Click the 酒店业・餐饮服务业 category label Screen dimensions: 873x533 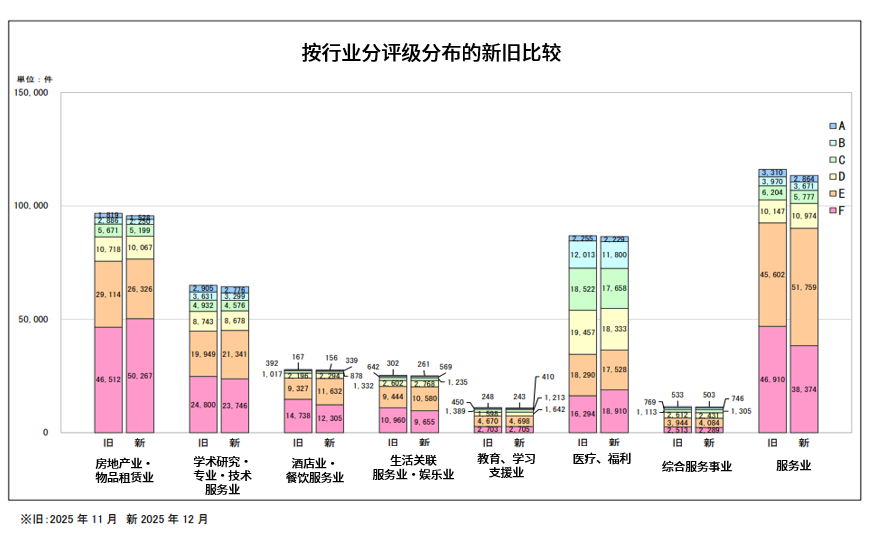(x=314, y=471)
